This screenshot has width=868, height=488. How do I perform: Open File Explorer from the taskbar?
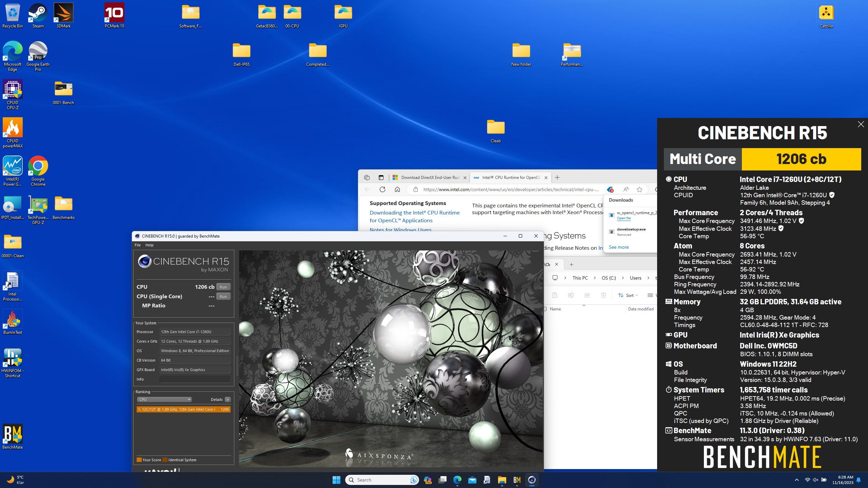[x=502, y=480]
